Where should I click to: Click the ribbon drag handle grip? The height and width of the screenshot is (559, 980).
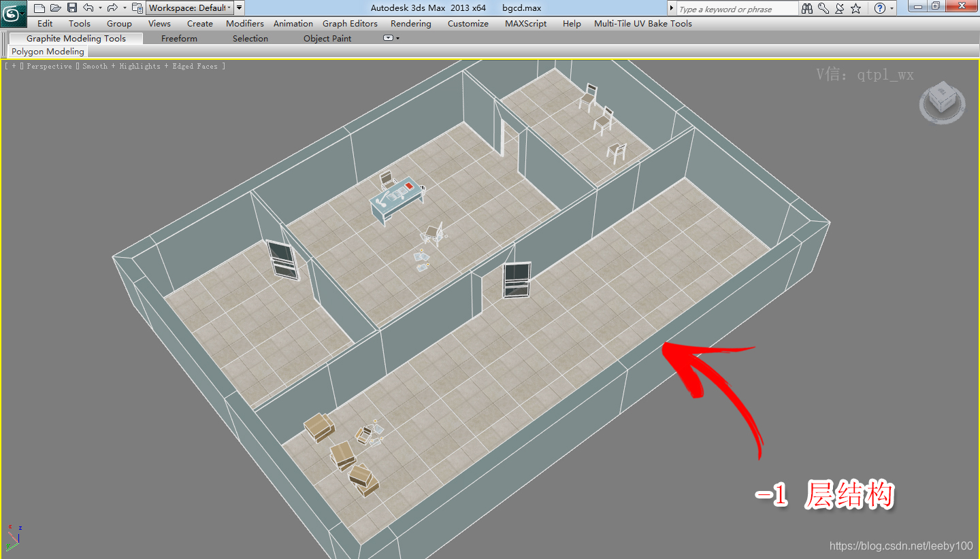click(4, 45)
